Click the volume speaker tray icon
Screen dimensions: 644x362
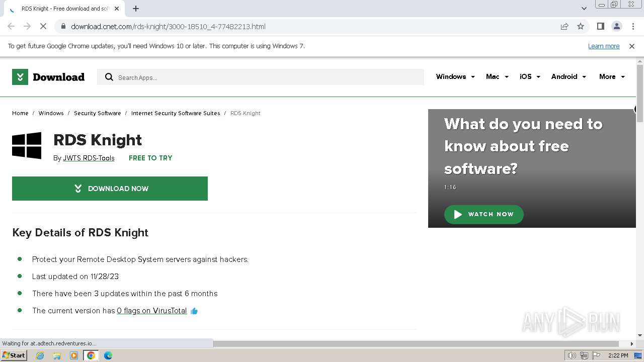572,355
